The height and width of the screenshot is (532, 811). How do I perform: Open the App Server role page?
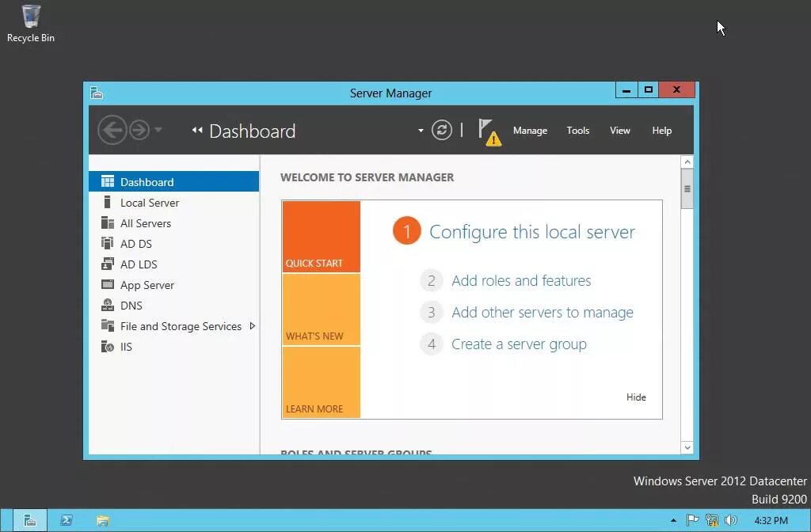[147, 285]
